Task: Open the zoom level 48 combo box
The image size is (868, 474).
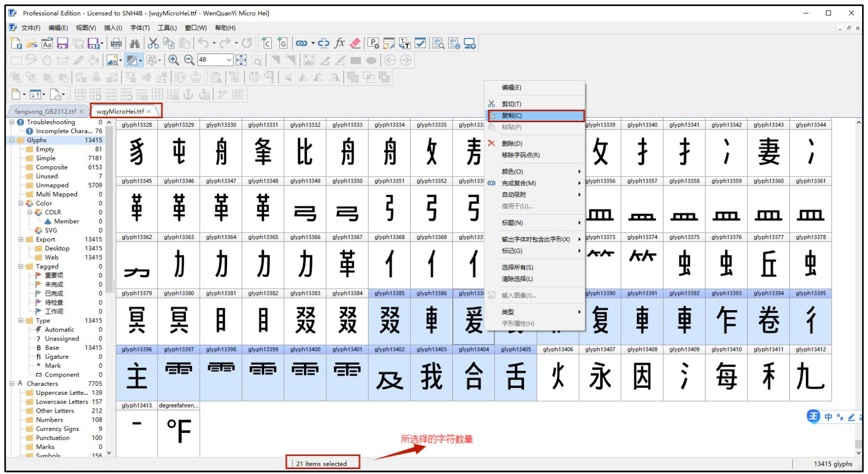Action: (229, 60)
